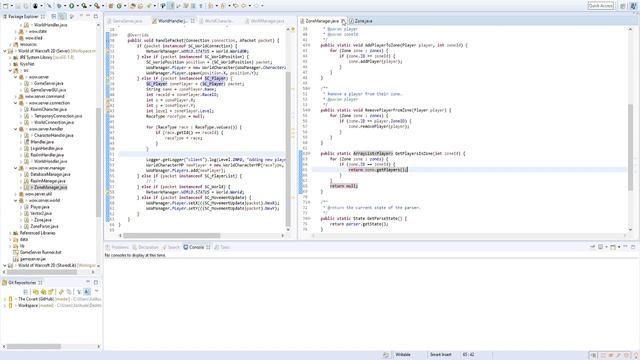Click the ZoneManager editor vertical scrollbar
Viewport: 640px width, 360px height.
point(631,147)
